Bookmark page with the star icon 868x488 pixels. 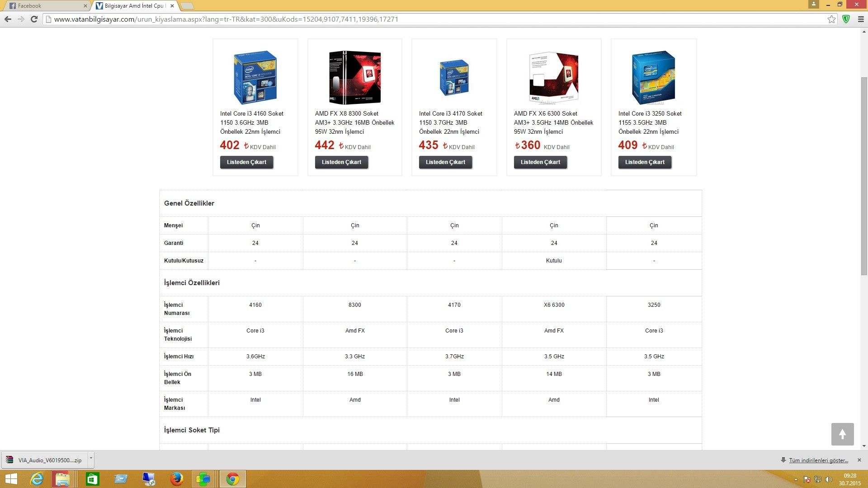[x=831, y=19]
